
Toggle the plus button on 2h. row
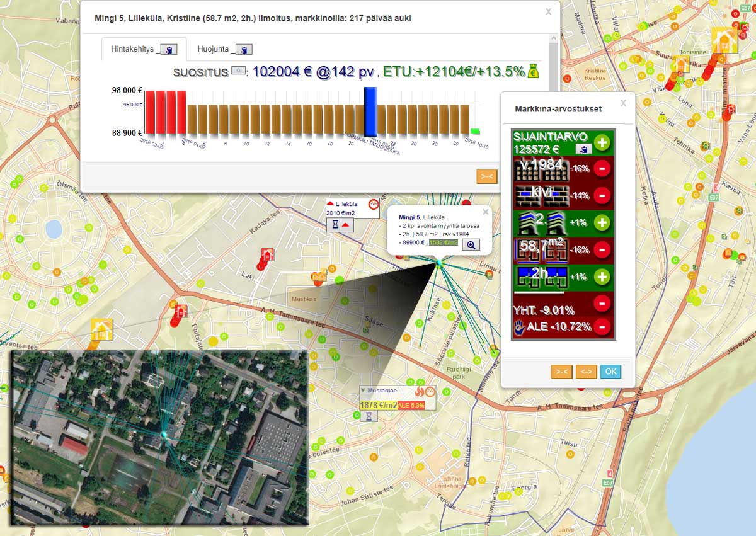[x=602, y=277]
